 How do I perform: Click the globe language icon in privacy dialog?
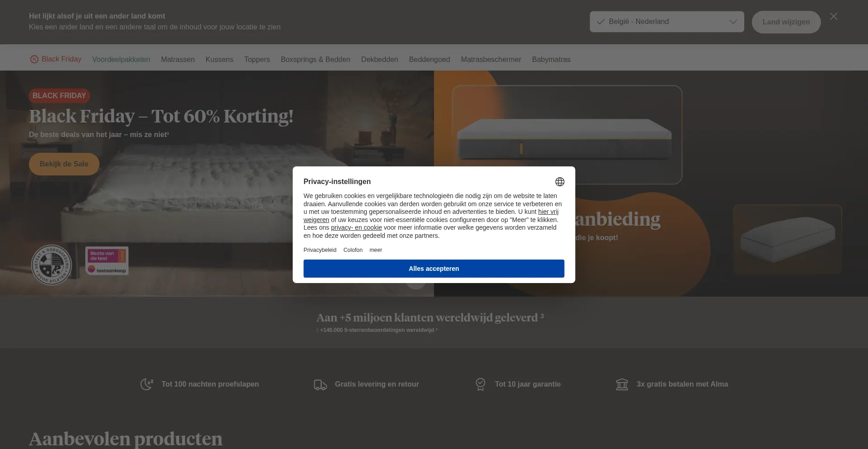point(560,182)
